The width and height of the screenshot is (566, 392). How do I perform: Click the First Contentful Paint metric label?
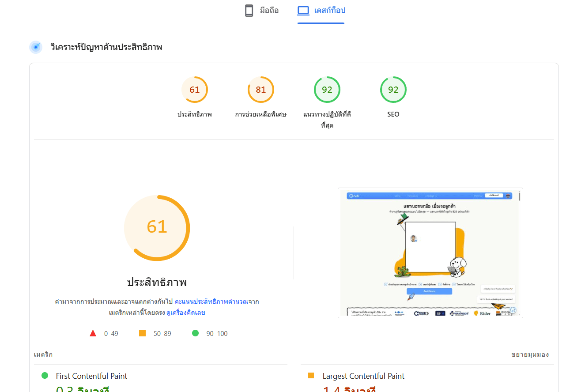(91, 376)
